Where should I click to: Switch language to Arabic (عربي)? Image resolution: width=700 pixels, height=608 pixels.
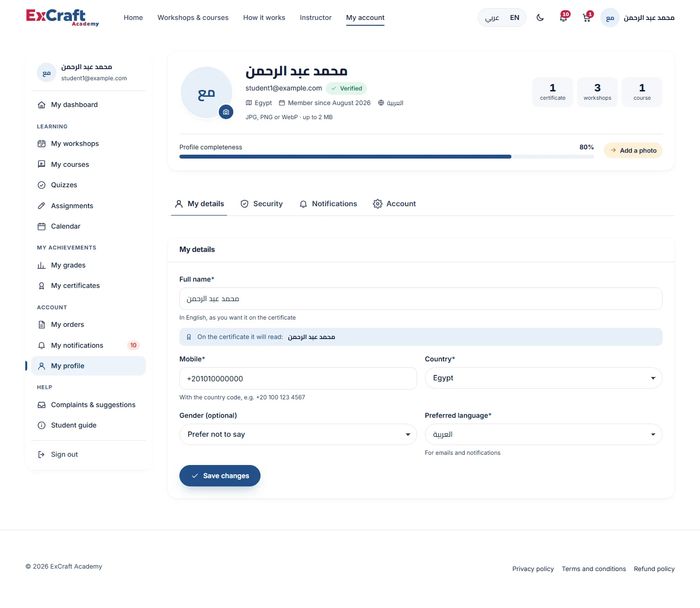click(492, 18)
